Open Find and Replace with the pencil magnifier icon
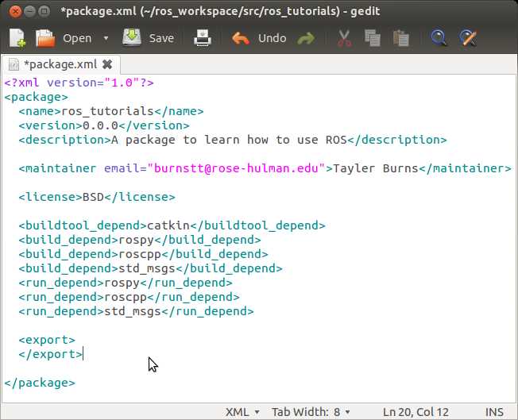This screenshot has height=420, width=518. [468, 38]
